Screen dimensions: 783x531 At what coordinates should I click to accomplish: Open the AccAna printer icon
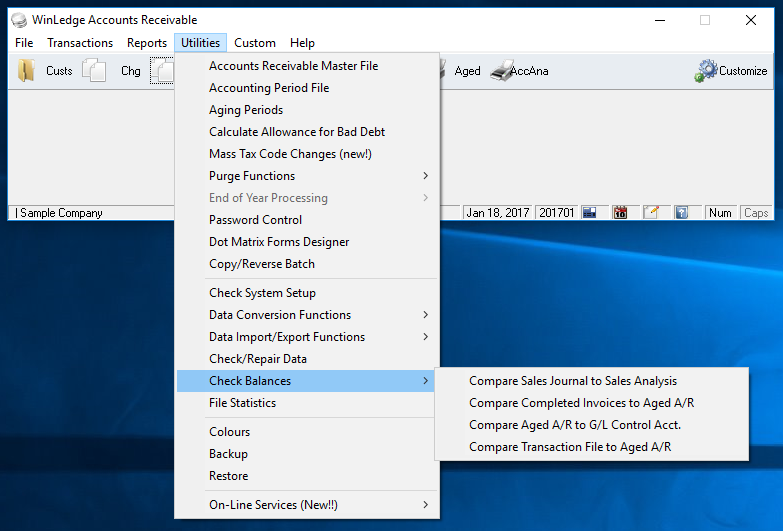click(502, 71)
